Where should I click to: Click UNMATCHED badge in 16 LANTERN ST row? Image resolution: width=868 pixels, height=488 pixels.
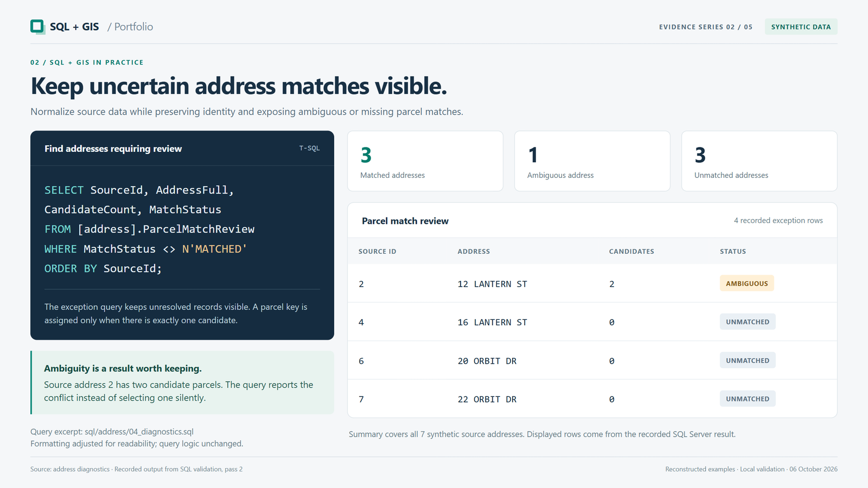tap(748, 322)
